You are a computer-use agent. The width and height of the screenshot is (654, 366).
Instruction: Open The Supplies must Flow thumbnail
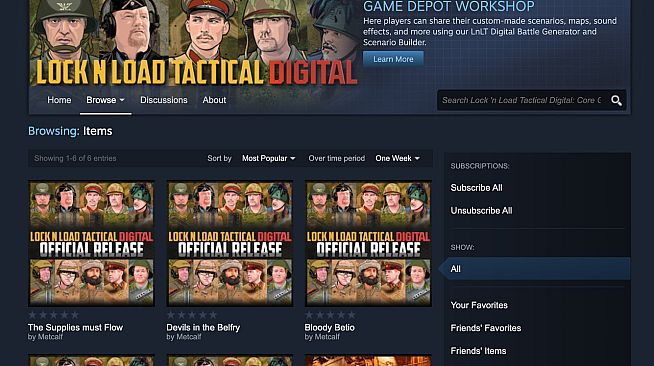[x=91, y=243]
